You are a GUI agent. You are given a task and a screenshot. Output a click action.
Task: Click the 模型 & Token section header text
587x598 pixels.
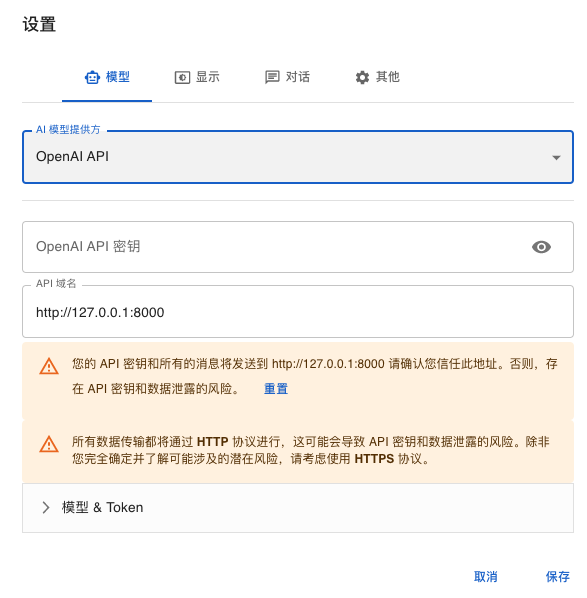103,508
